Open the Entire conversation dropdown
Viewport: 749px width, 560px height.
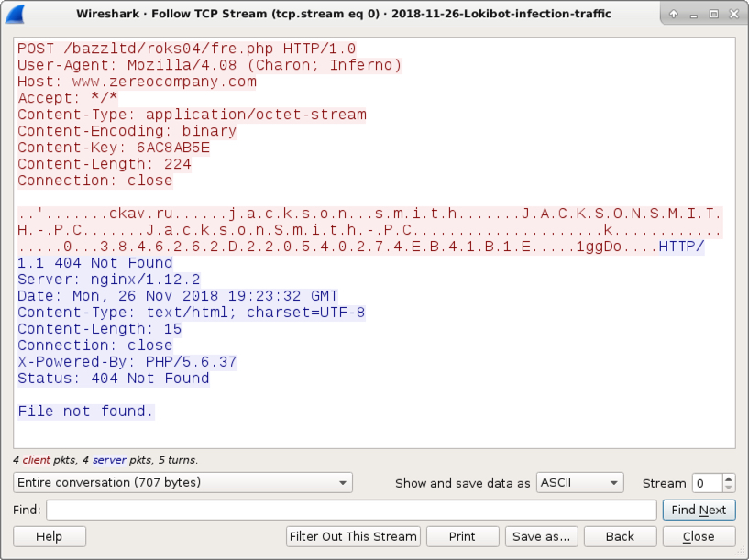click(183, 483)
